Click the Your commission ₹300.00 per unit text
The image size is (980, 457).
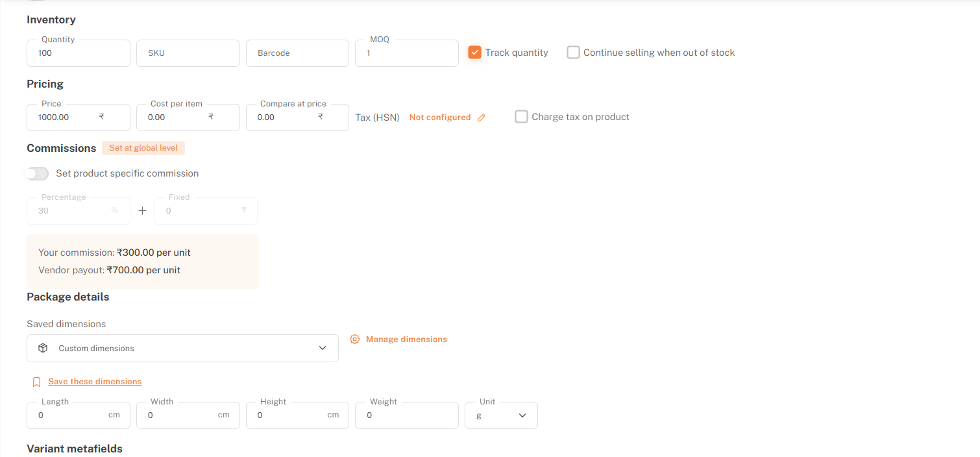coord(114,253)
